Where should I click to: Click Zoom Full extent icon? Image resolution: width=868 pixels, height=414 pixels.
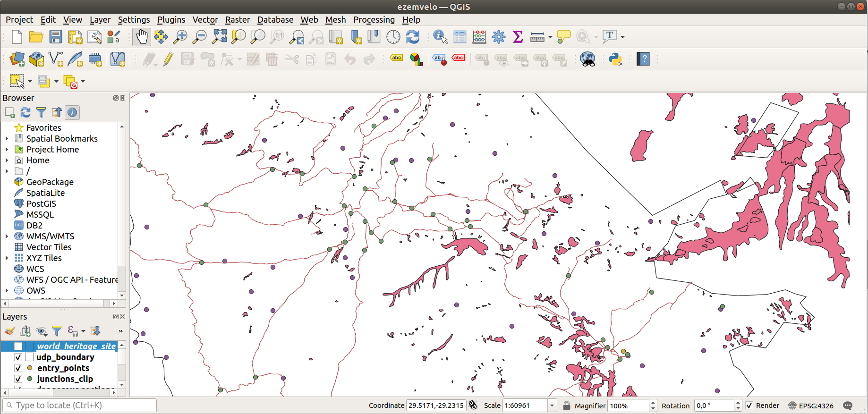(x=219, y=37)
